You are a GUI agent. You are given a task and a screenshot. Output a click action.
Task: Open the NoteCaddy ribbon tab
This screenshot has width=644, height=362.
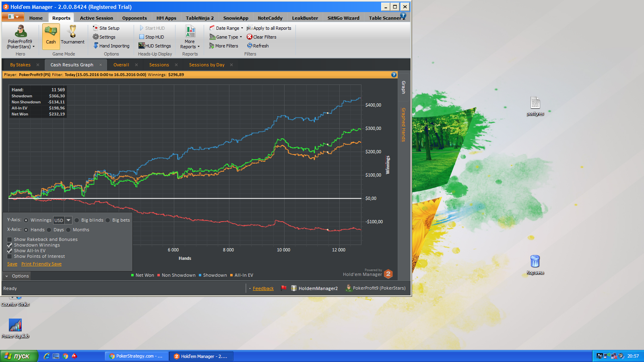click(270, 18)
